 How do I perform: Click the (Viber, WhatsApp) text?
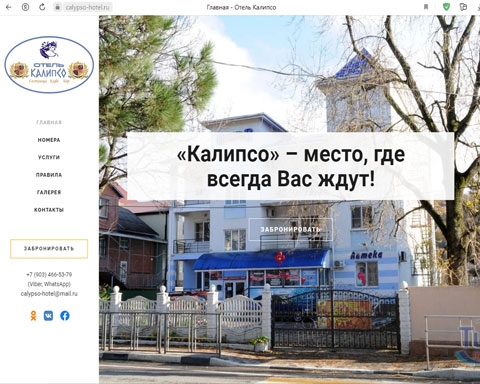point(49,284)
